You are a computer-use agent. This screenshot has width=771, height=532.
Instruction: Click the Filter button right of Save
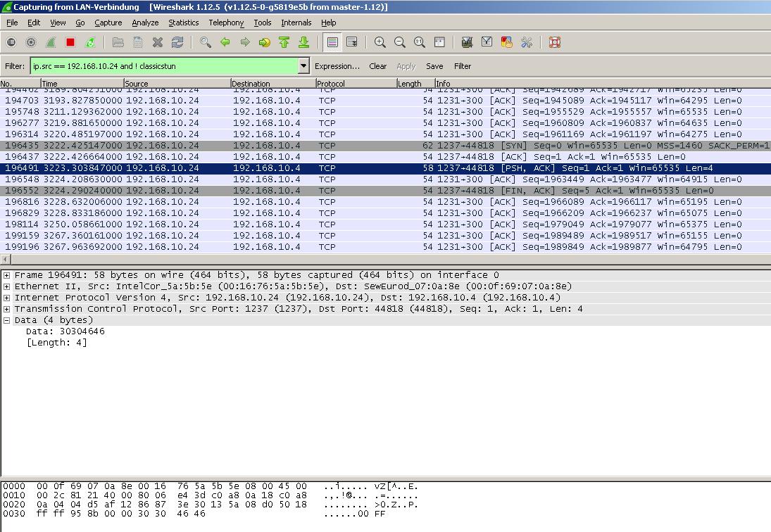[462, 66]
